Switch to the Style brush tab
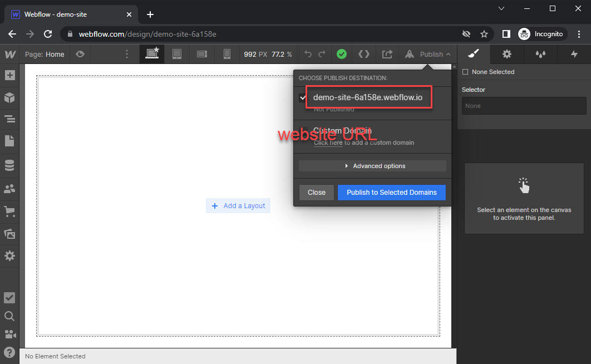591x364 pixels. tap(474, 54)
